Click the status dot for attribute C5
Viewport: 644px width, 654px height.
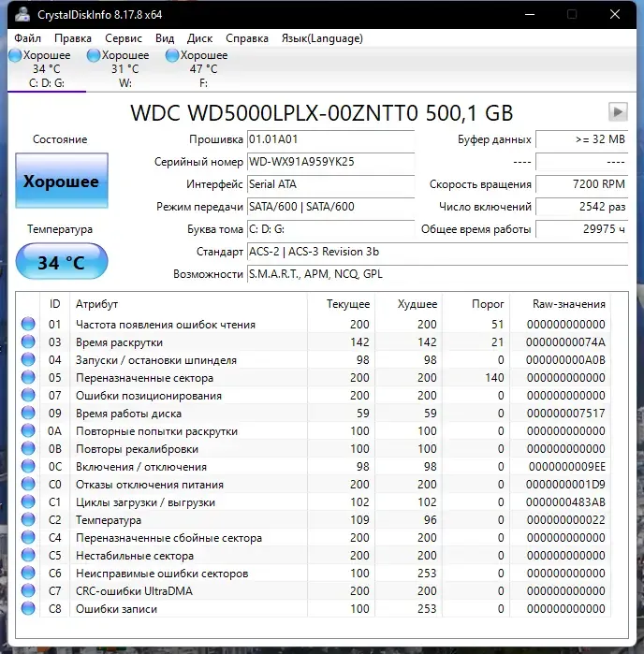click(x=28, y=555)
